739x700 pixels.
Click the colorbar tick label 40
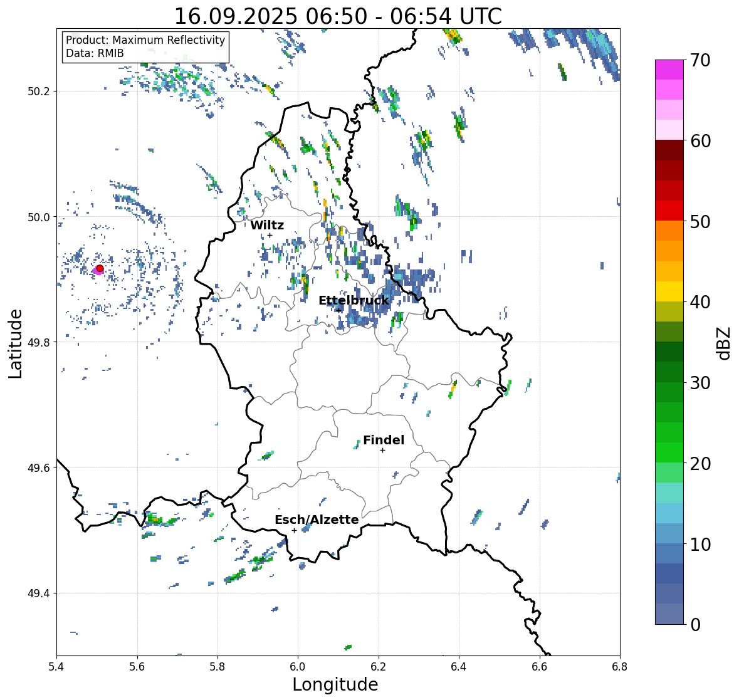[700, 302]
